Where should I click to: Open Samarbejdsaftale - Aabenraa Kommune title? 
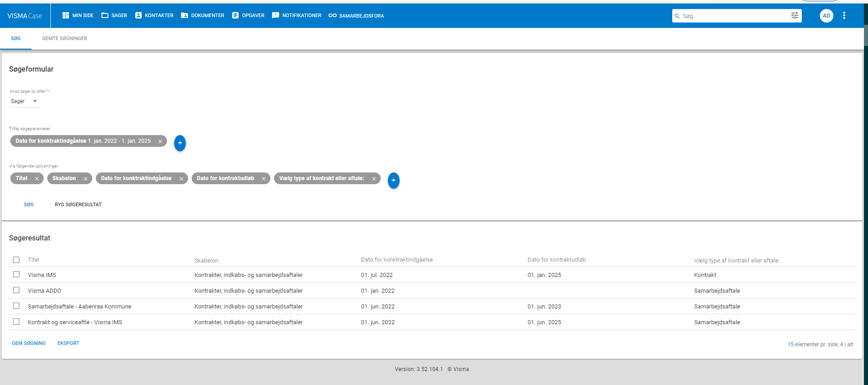pyautogui.click(x=80, y=307)
